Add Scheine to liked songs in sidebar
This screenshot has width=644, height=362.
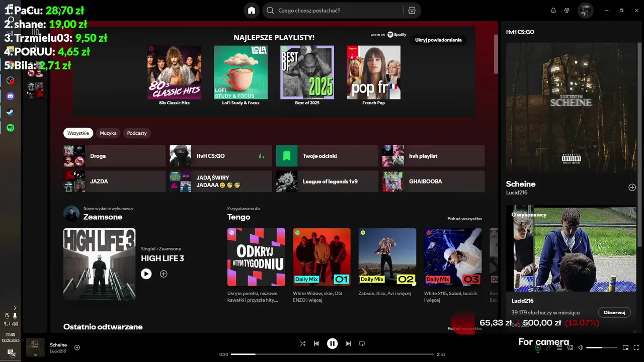point(632,188)
